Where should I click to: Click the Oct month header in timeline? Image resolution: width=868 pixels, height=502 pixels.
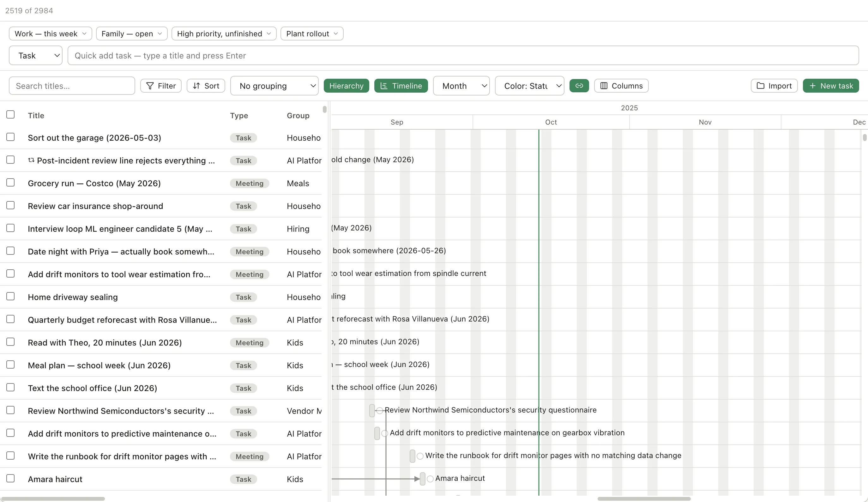click(551, 122)
